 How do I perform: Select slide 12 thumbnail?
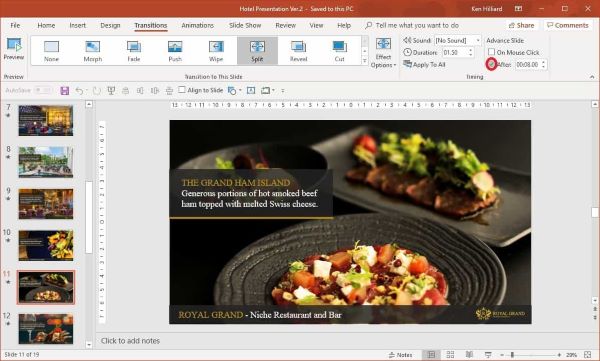point(46,329)
